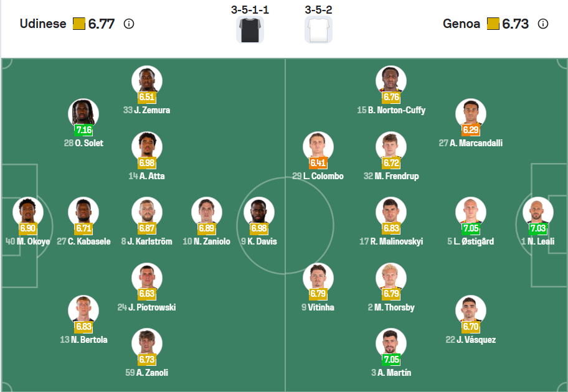Image resolution: width=568 pixels, height=392 pixels.
Task: Click Genoa's white 3-5-2 jersey icon
Action: [318, 29]
